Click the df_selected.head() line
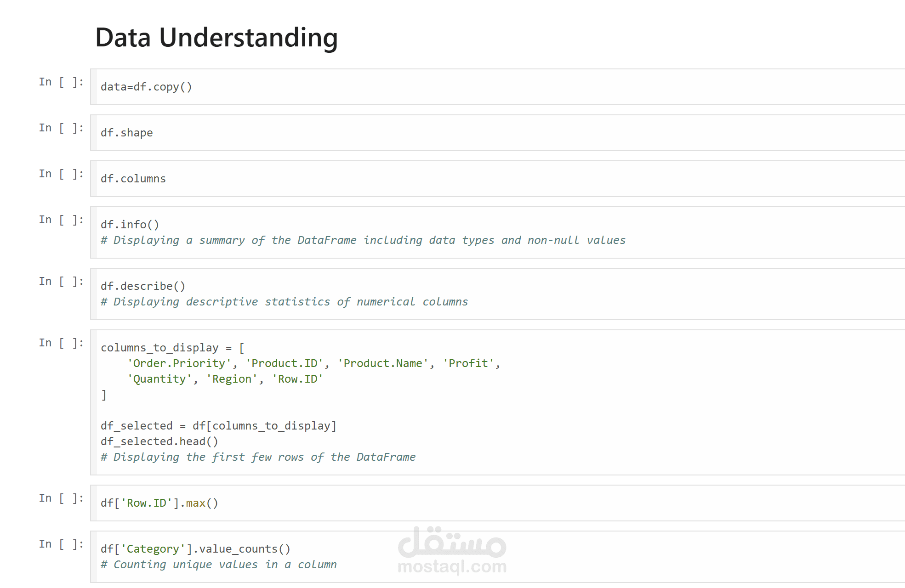Image resolution: width=905 pixels, height=588 pixels. tap(159, 441)
